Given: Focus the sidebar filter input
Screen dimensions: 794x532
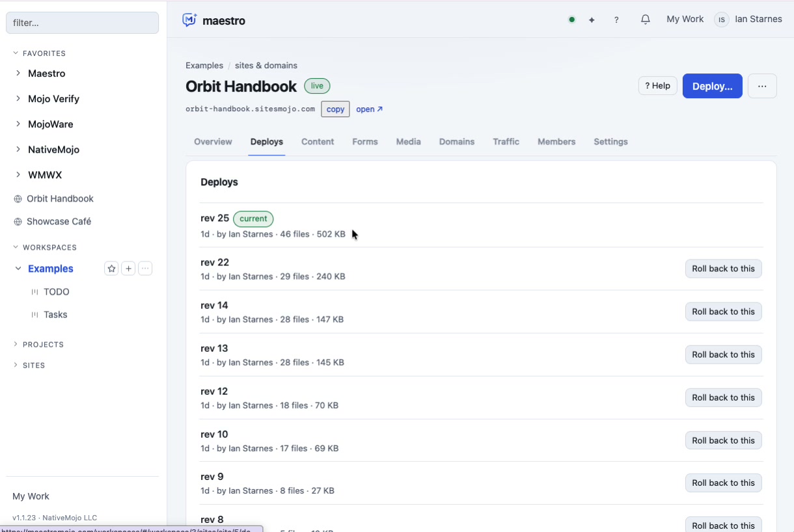Looking at the screenshot, I should 82,23.
